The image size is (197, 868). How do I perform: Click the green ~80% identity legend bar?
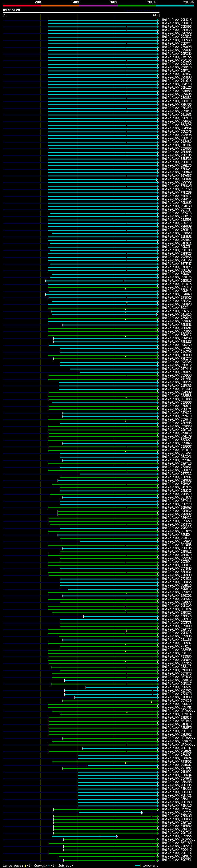point(137,6)
